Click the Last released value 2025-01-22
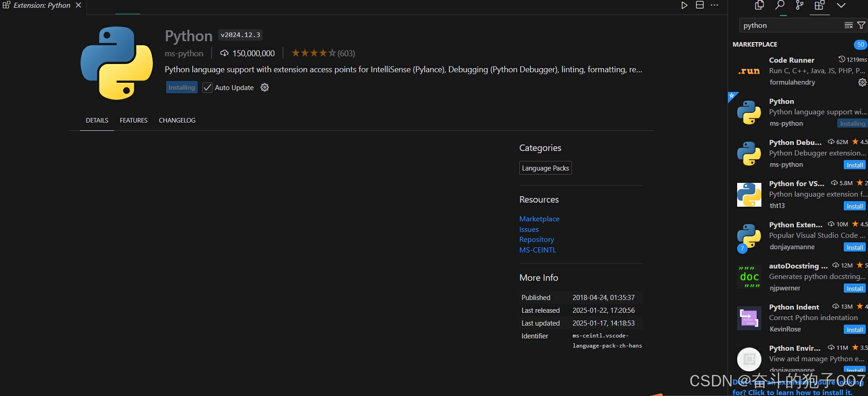 pyautogui.click(x=604, y=310)
